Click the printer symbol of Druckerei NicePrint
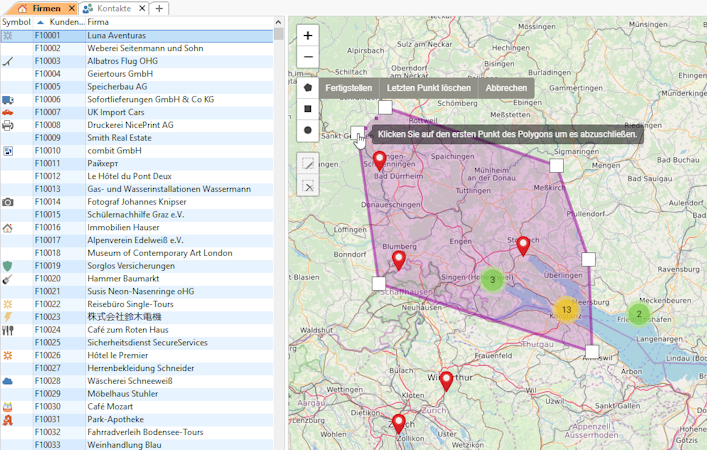707x450 pixels. [x=8, y=125]
